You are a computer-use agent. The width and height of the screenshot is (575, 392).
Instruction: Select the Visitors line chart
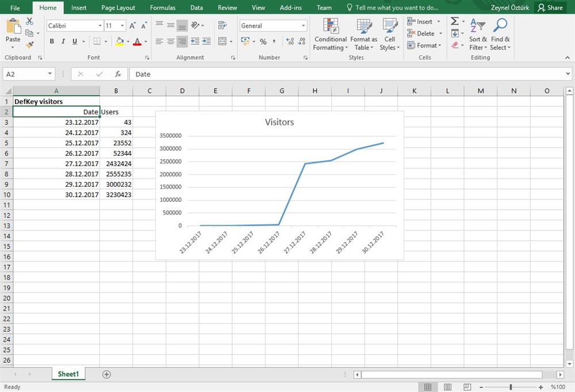280,186
